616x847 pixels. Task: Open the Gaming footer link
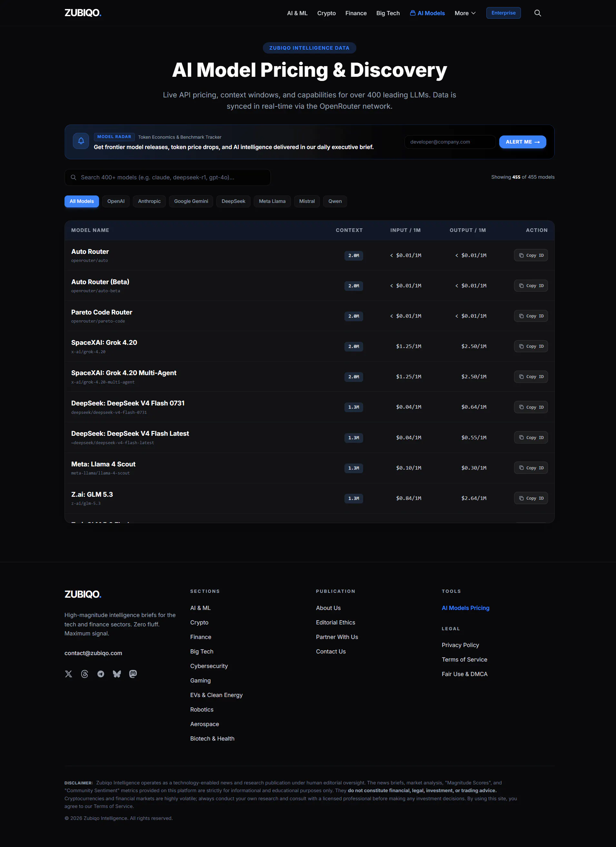pyautogui.click(x=201, y=681)
